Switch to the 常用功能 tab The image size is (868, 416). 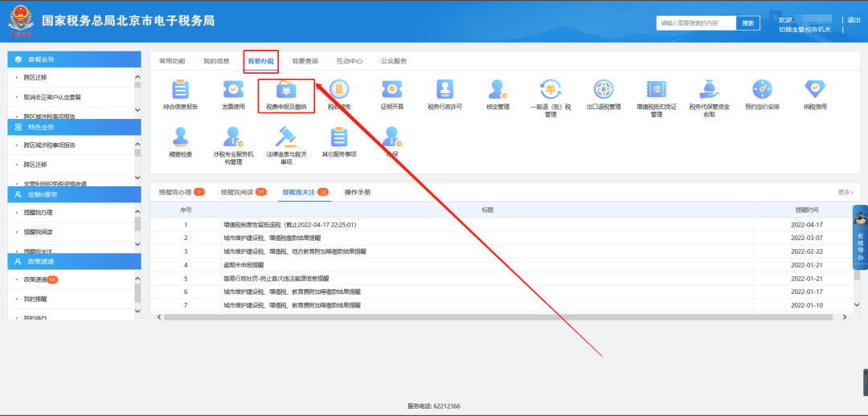pos(172,61)
